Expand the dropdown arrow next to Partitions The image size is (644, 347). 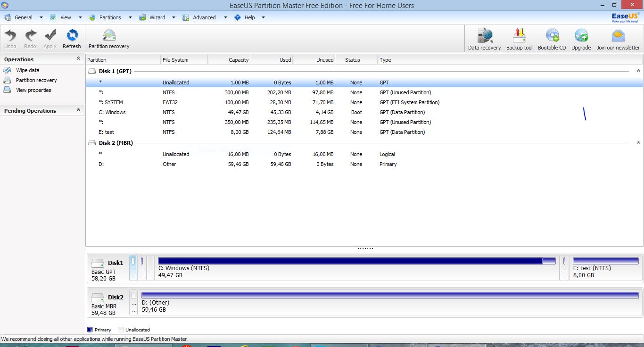[130, 17]
